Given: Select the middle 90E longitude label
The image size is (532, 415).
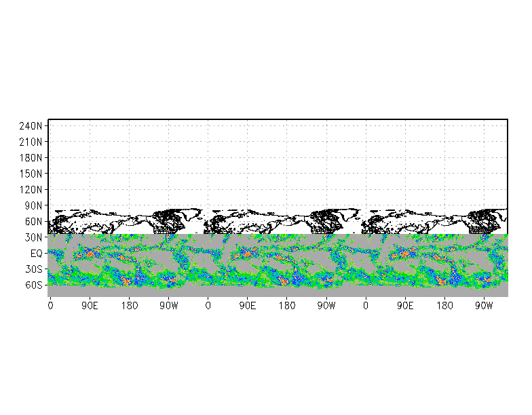Looking at the screenshot, I should pos(247,306).
